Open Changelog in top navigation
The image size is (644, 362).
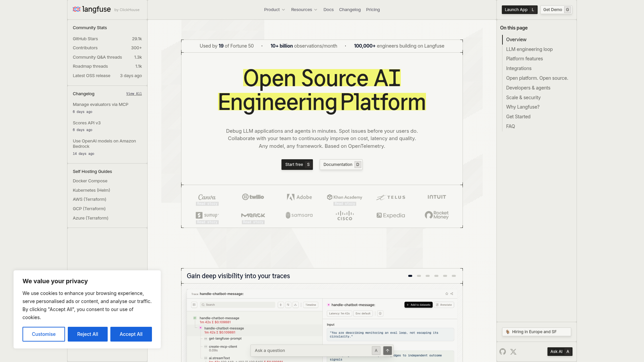coord(350,10)
